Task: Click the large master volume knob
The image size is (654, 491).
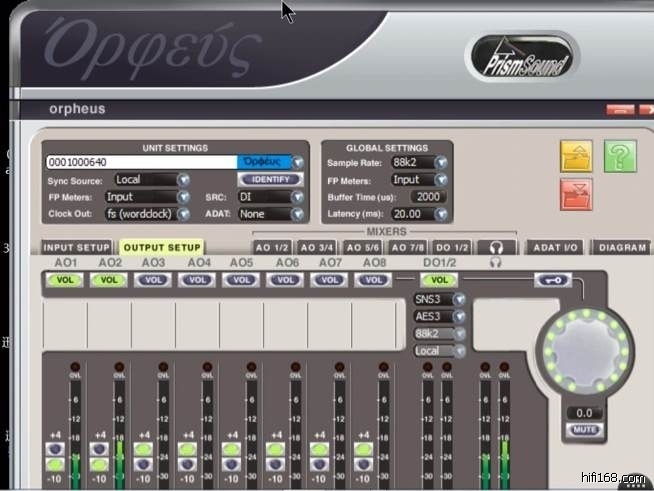Action: (585, 350)
